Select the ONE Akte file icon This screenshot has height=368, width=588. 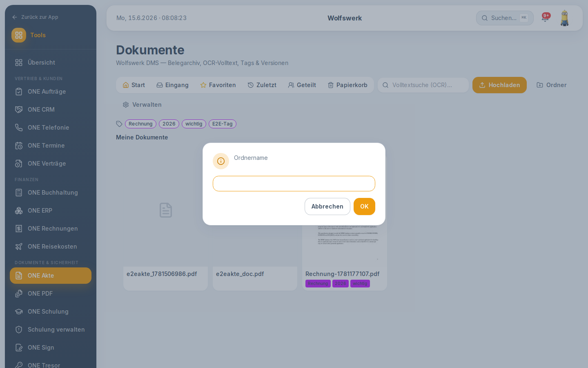point(19,276)
